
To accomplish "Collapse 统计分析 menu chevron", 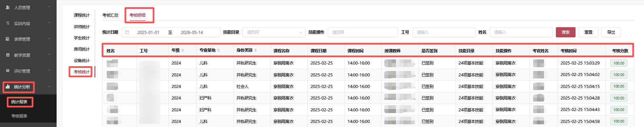I will pyautogui.click(x=49, y=87).
